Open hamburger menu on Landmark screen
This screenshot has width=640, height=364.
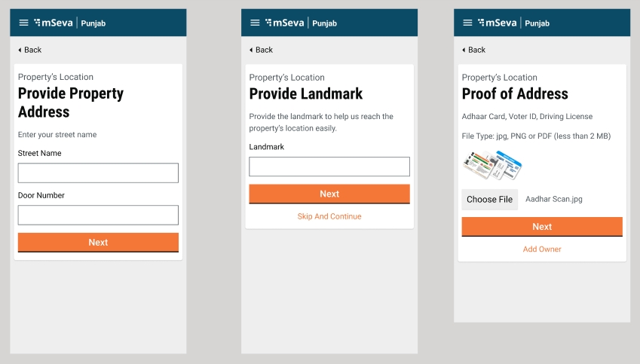[x=255, y=23]
